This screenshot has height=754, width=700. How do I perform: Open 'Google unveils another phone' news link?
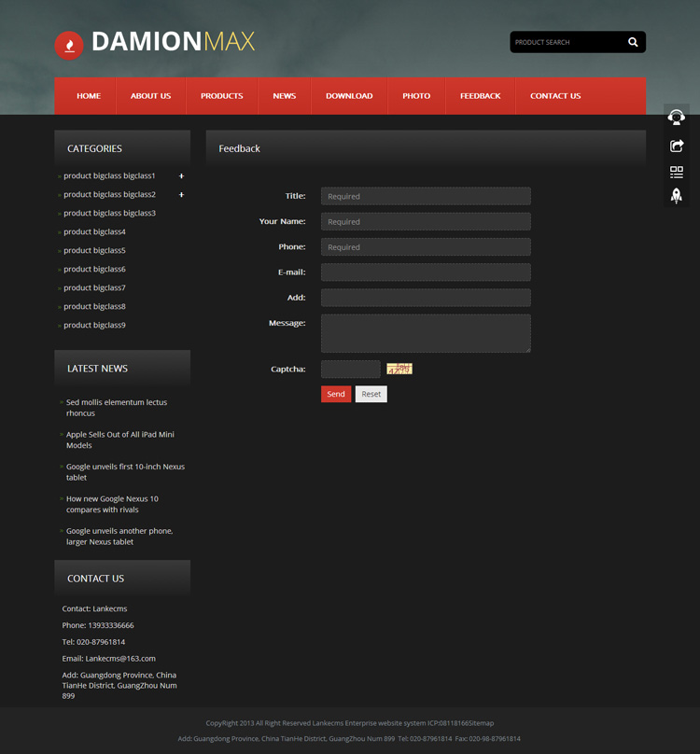119,537
